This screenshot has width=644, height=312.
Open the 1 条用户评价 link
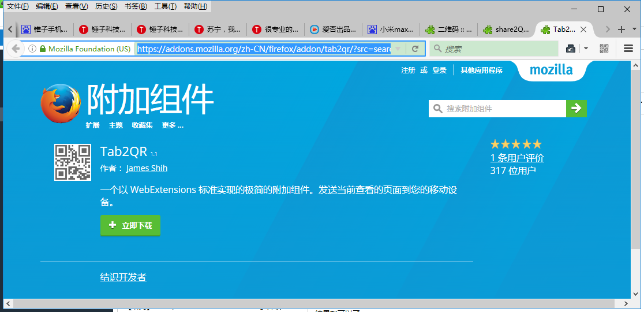click(517, 158)
